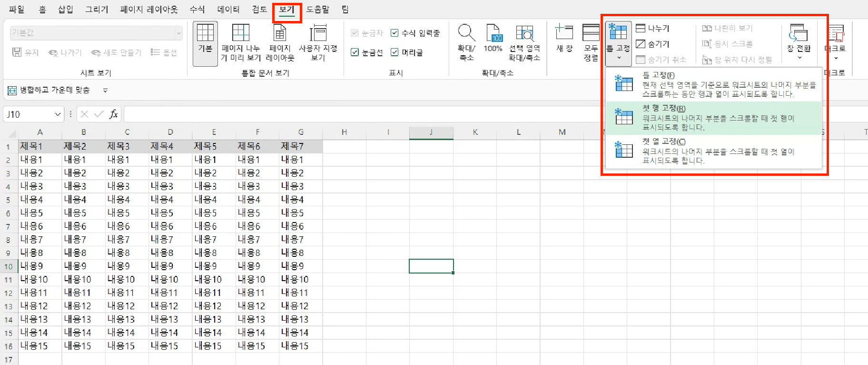Open the 파일 tab
Screen dimensions: 868x365
tap(17, 10)
